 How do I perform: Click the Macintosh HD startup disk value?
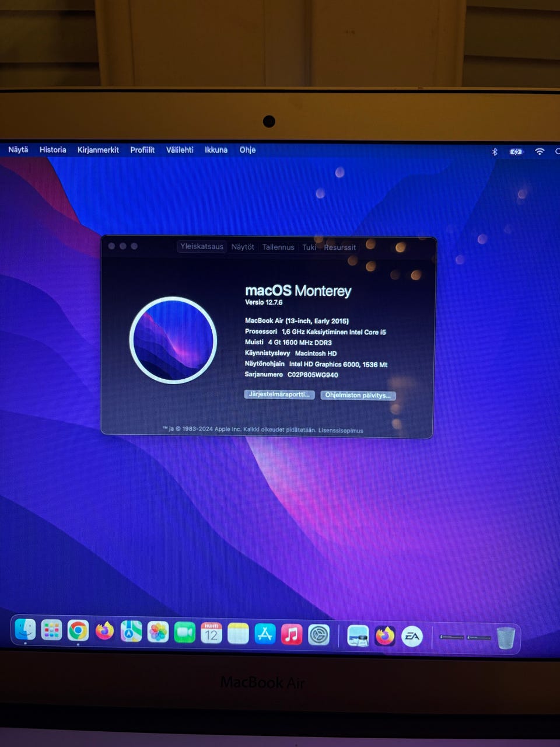tap(316, 353)
